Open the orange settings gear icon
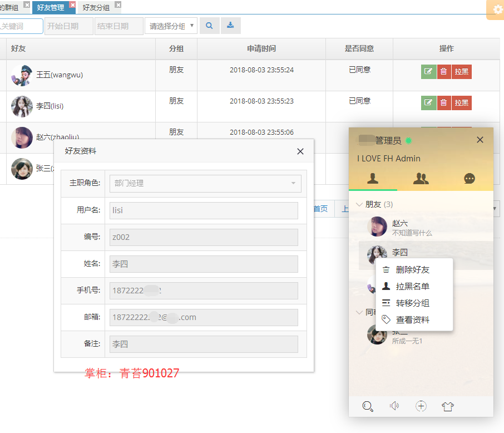 [x=496, y=9]
